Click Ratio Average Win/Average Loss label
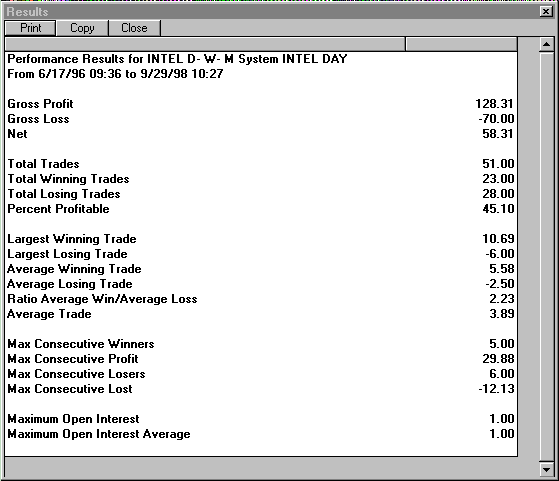The height and width of the screenshot is (481, 559). (102, 299)
